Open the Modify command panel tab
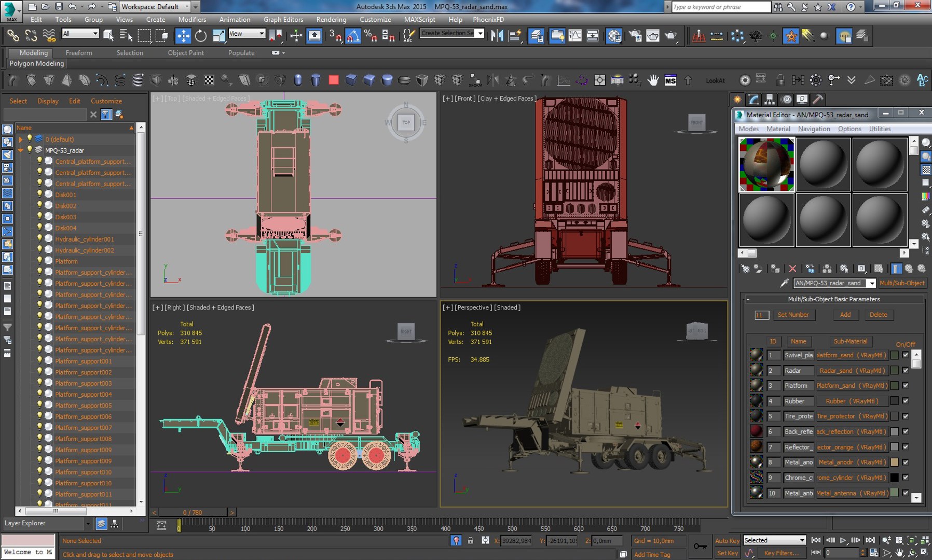 pos(753,99)
